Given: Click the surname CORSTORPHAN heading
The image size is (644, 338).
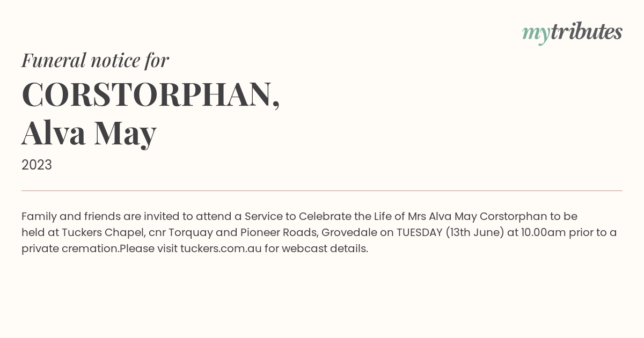Looking at the screenshot, I should point(151,94).
